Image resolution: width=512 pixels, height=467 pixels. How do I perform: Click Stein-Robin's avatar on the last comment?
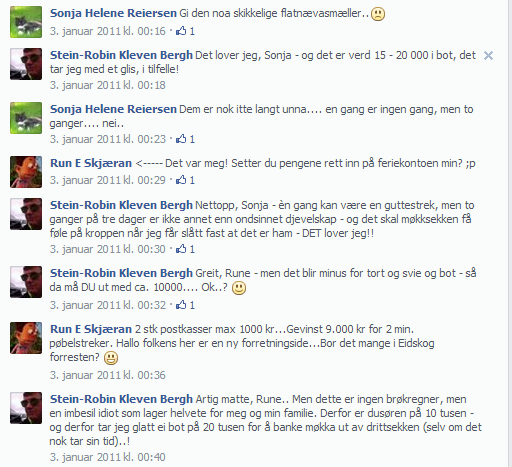pyautogui.click(x=26, y=408)
